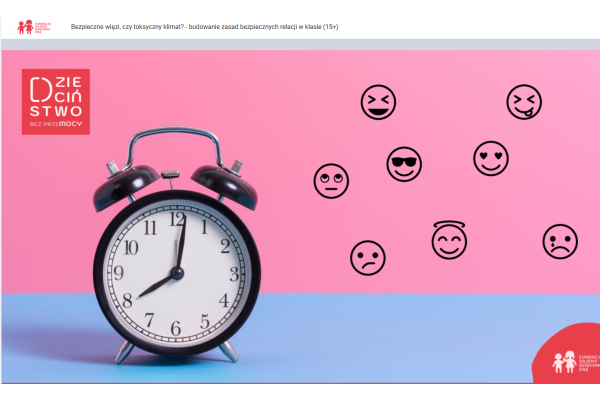Screen dimensions: 600x400
Task: Pick the eye-rolling emoji
Action: (331, 180)
